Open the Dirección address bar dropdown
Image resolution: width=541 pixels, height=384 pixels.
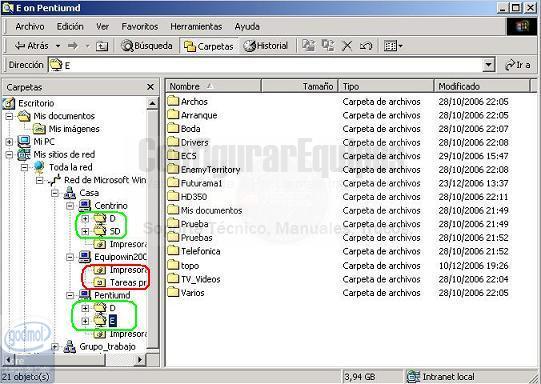tap(488, 65)
